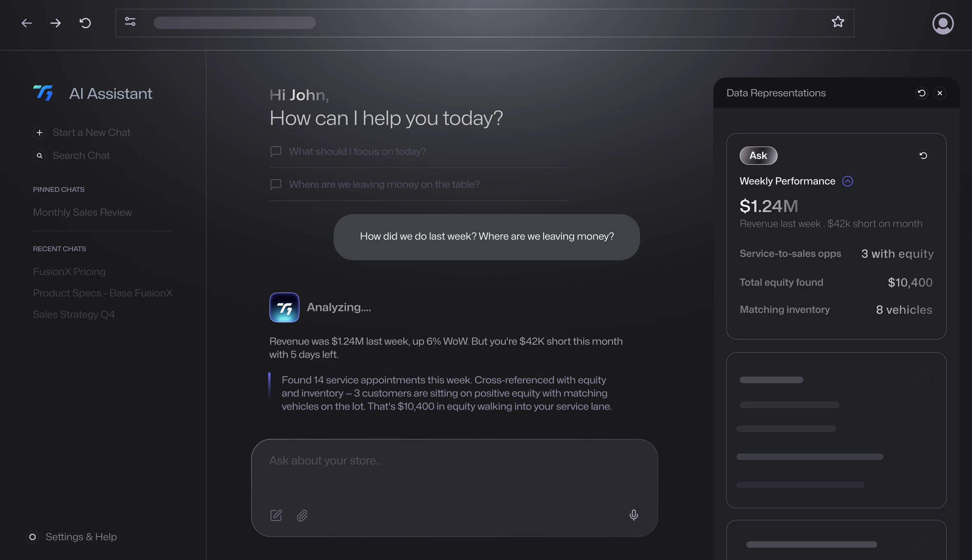Start voice input with microphone icon
972x560 pixels.
pyautogui.click(x=634, y=515)
